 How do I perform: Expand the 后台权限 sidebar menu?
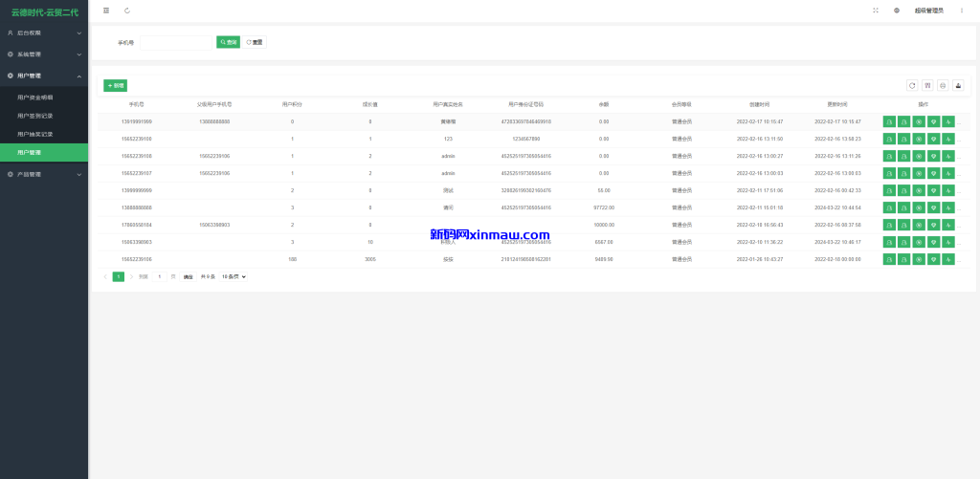click(x=44, y=33)
